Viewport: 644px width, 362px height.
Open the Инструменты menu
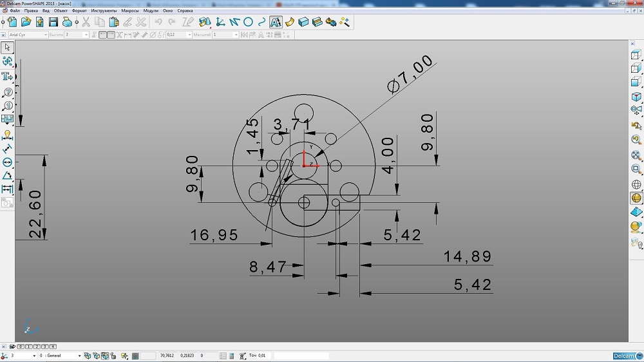[x=104, y=11]
